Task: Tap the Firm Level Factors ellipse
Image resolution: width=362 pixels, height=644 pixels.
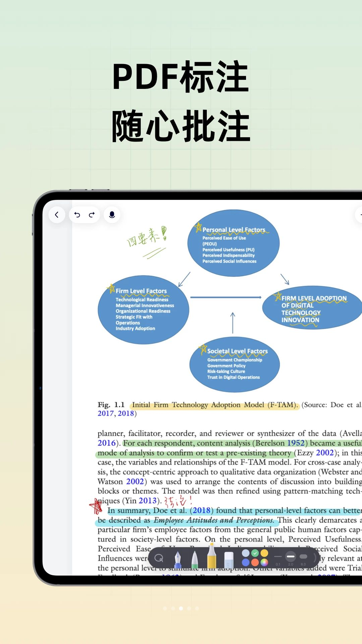Action: pos(143,310)
